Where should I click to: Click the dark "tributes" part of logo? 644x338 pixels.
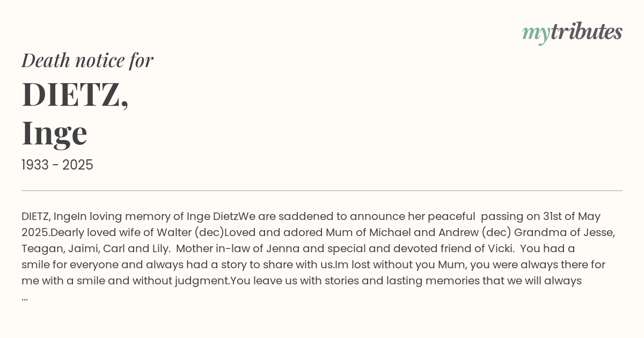pos(587,32)
